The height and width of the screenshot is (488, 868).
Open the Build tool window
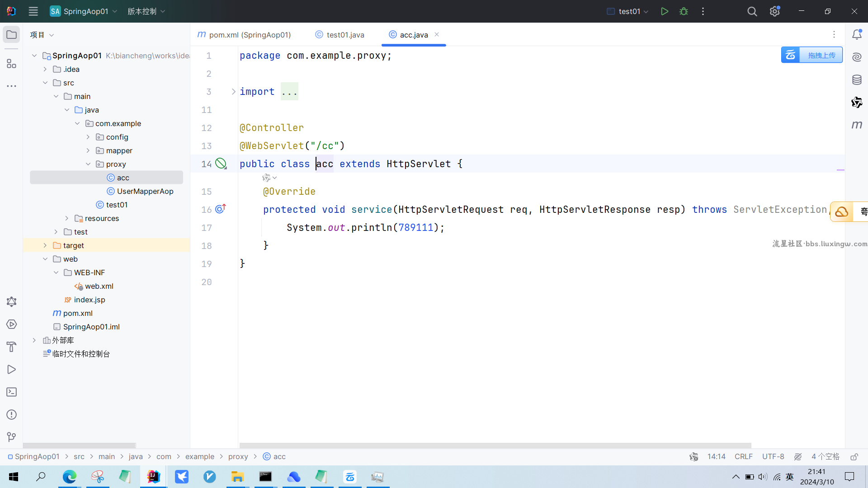[11, 347]
